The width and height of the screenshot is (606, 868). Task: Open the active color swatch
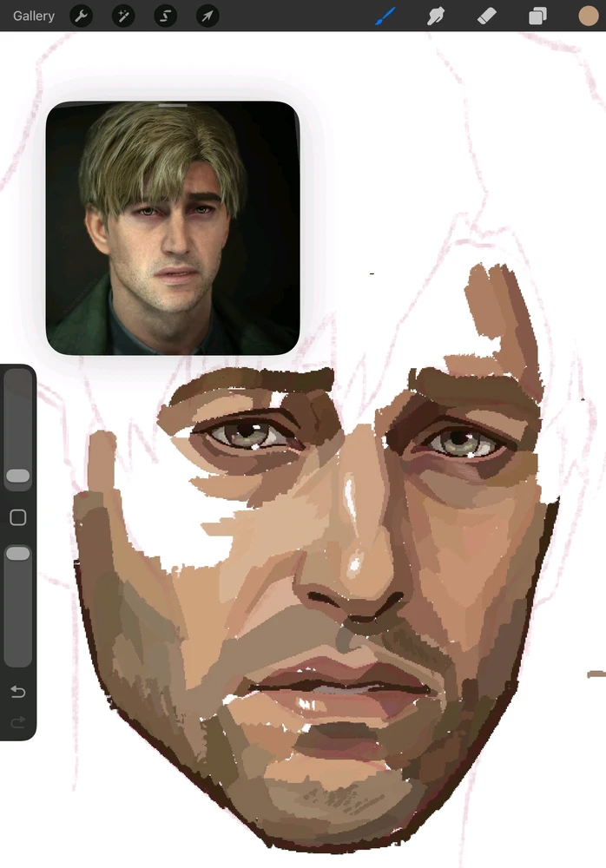pos(588,16)
